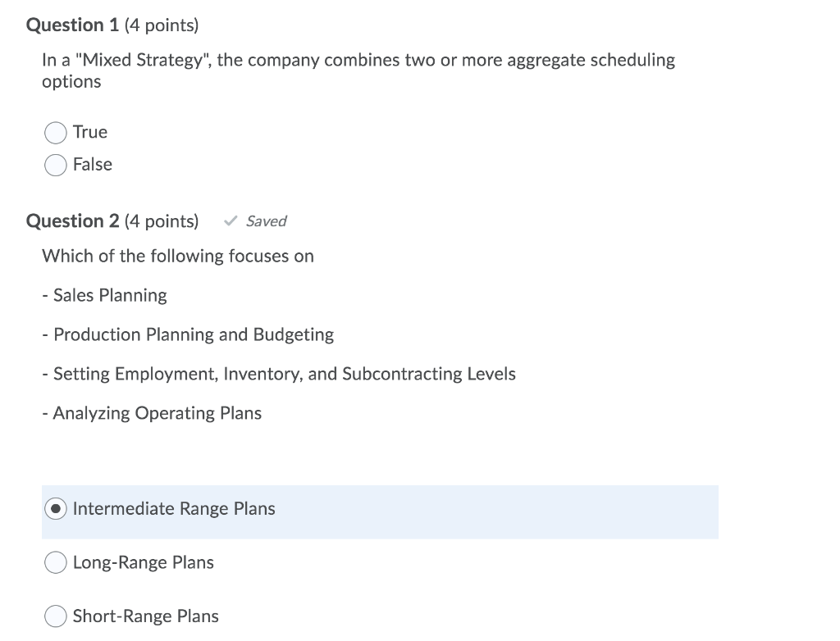This screenshot has height=641, width=840.
Task: Click the True answer label text
Action: (x=89, y=132)
